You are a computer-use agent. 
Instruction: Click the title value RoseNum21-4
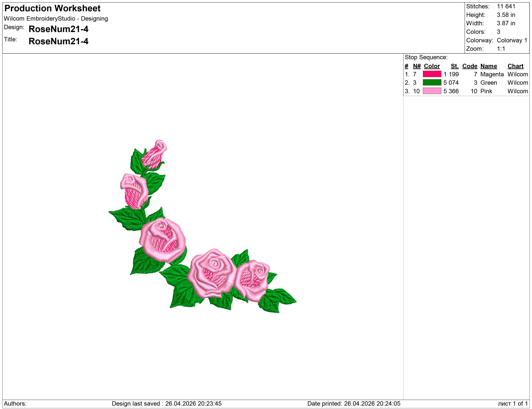(58, 41)
